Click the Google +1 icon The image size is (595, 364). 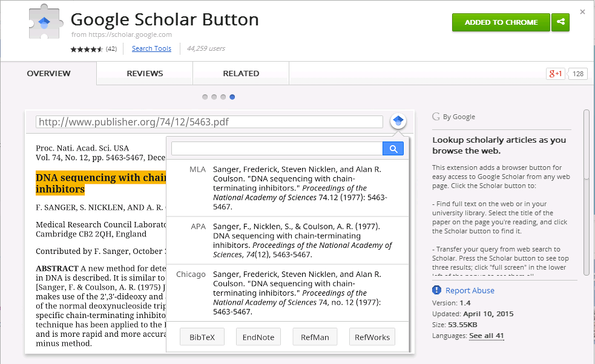[x=556, y=74]
